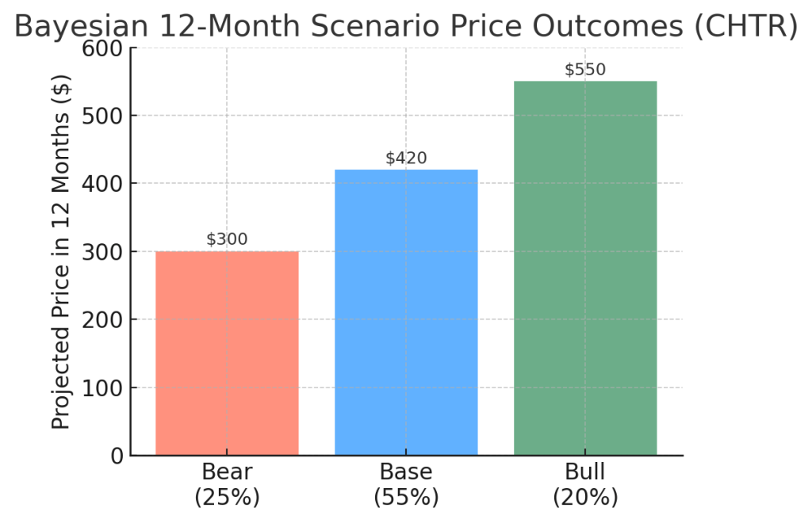Click the (25%) probability text
Screen dimensions: 812x523
[227, 498]
